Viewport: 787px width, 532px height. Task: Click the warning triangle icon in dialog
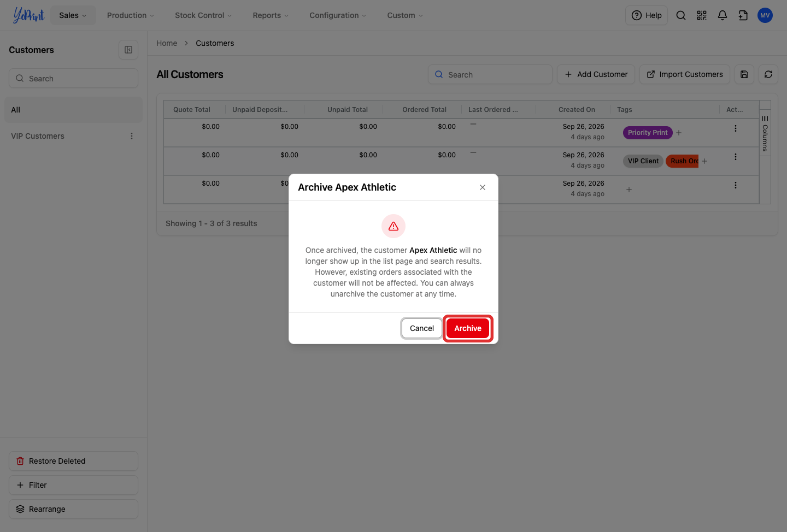393,226
